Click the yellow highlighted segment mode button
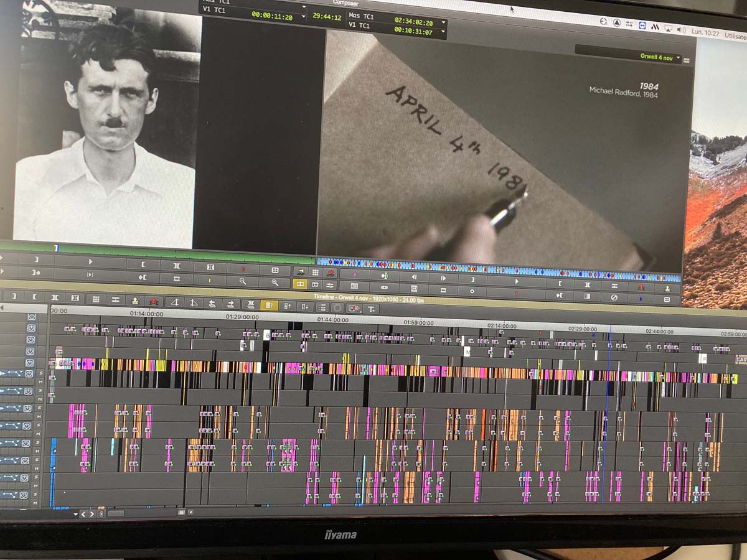The image size is (747, 560). 269,306
